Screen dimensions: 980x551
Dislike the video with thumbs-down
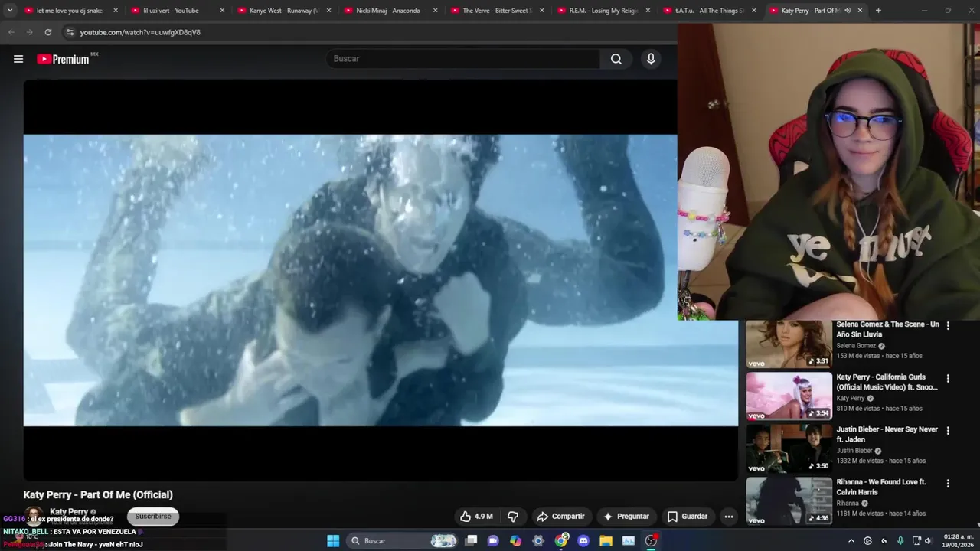pyautogui.click(x=513, y=517)
